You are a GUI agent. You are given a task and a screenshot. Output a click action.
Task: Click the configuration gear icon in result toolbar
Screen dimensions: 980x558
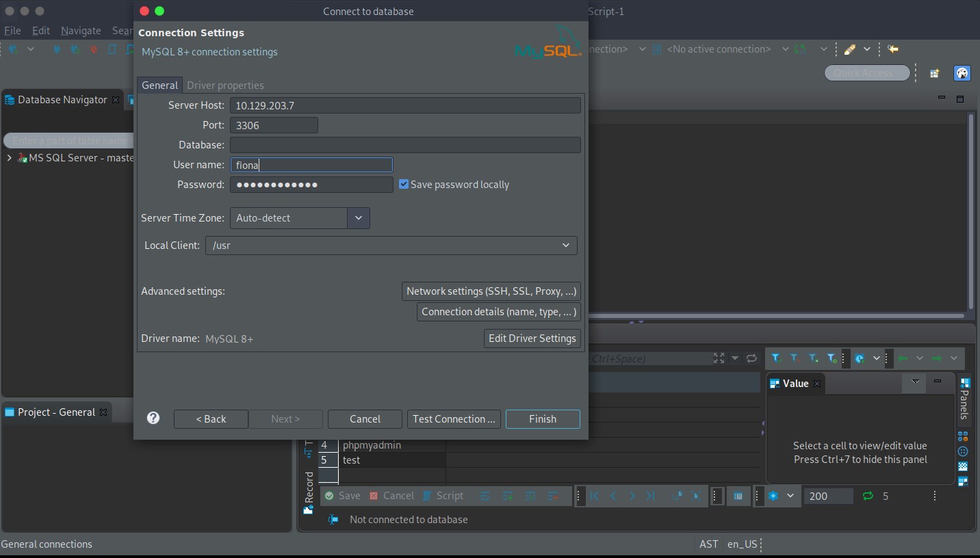[x=773, y=496]
